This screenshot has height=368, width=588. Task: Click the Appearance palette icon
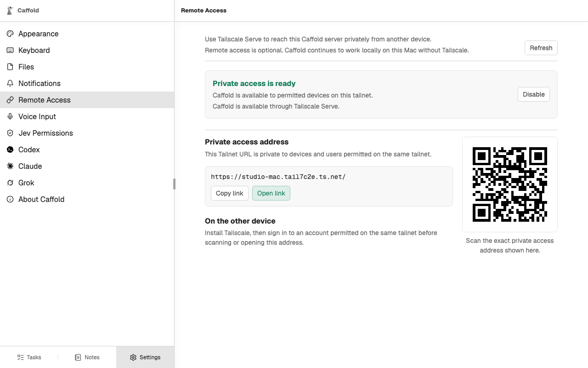click(x=10, y=34)
